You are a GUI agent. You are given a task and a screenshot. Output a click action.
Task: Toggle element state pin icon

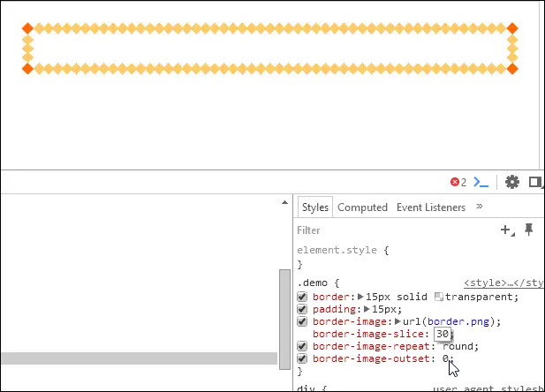coord(529,230)
